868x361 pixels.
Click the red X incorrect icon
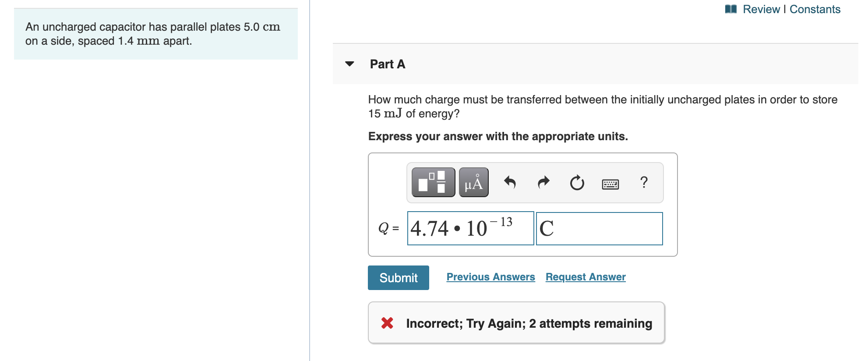tap(387, 323)
